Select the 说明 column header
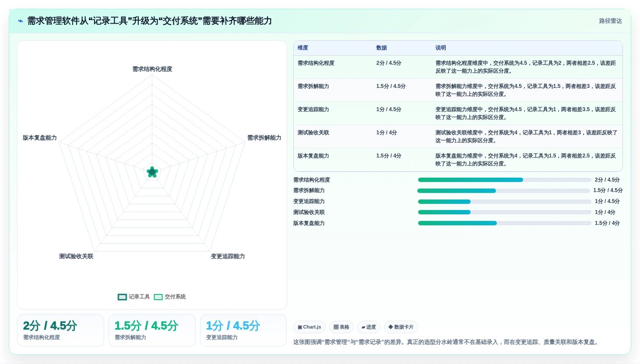The image size is (640, 364). (x=440, y=48)
